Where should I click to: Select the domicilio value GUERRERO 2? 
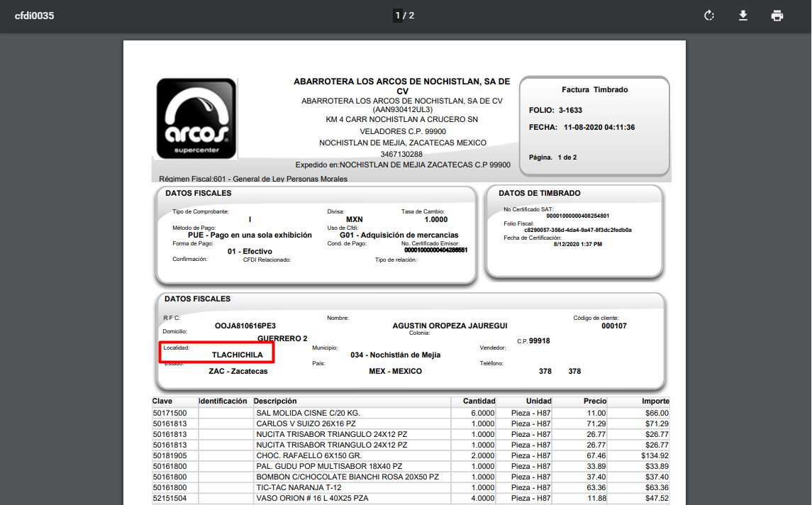(282, 338)
